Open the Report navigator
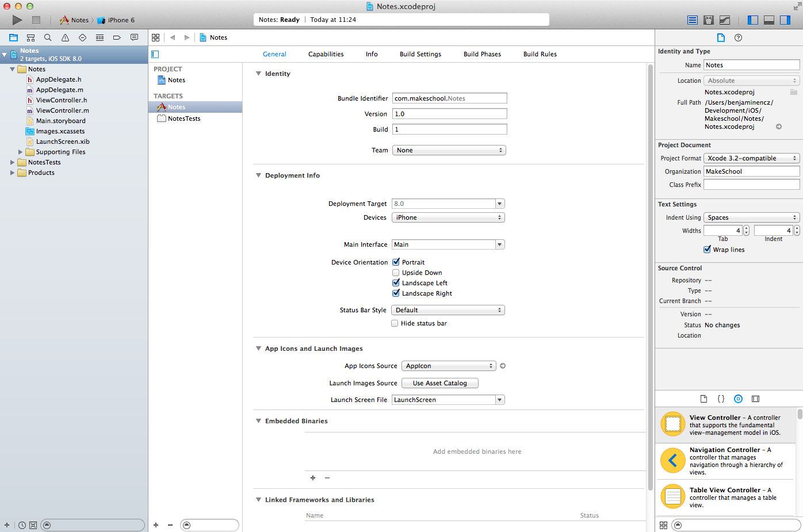803x532 pixels. click(x=134, y=37)
